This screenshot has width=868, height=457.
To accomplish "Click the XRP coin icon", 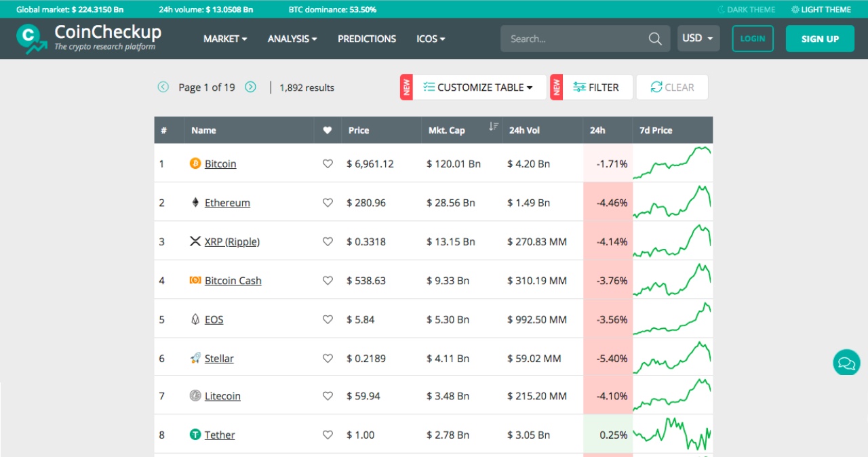I will (x=195, y=241).
